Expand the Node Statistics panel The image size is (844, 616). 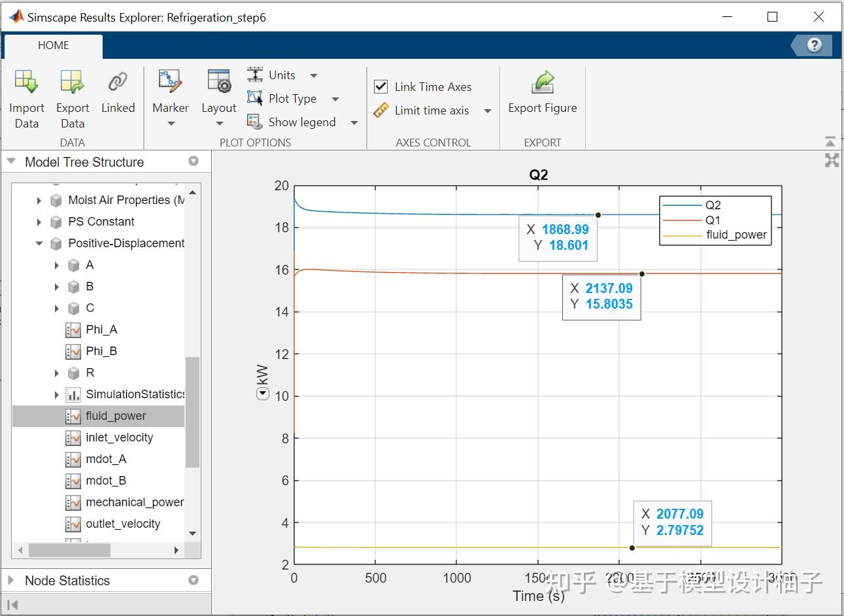pyautogui.click(x=11, y=580)
